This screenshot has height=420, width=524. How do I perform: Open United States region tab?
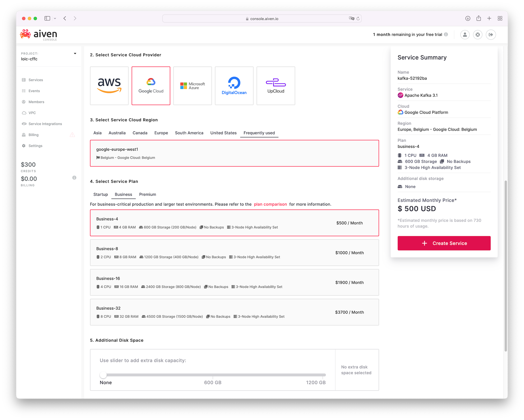tap(224, 133)
